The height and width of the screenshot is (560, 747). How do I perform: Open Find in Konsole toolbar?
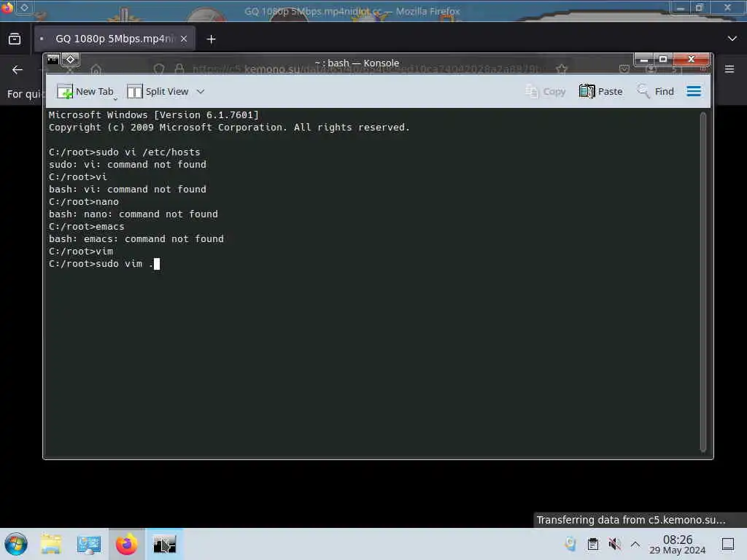click(x=656, y=91)
